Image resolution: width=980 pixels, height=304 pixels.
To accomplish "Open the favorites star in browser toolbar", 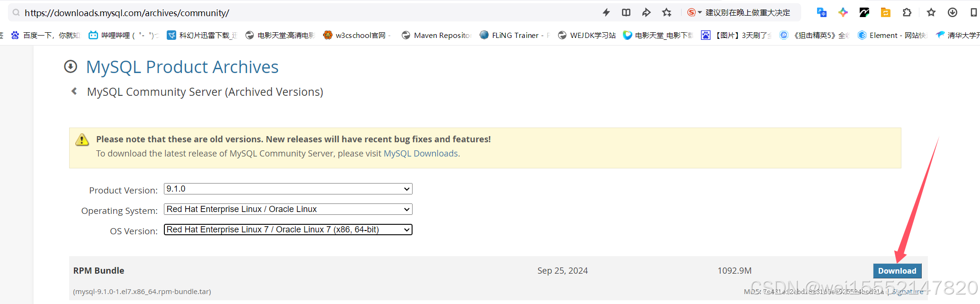I will click(931, 13).
